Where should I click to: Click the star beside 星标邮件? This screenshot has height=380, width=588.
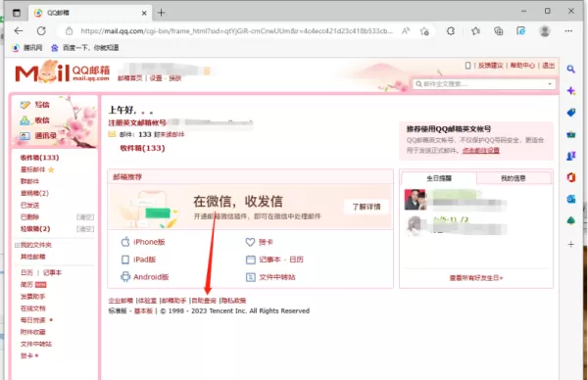click(x=51, y=169)
